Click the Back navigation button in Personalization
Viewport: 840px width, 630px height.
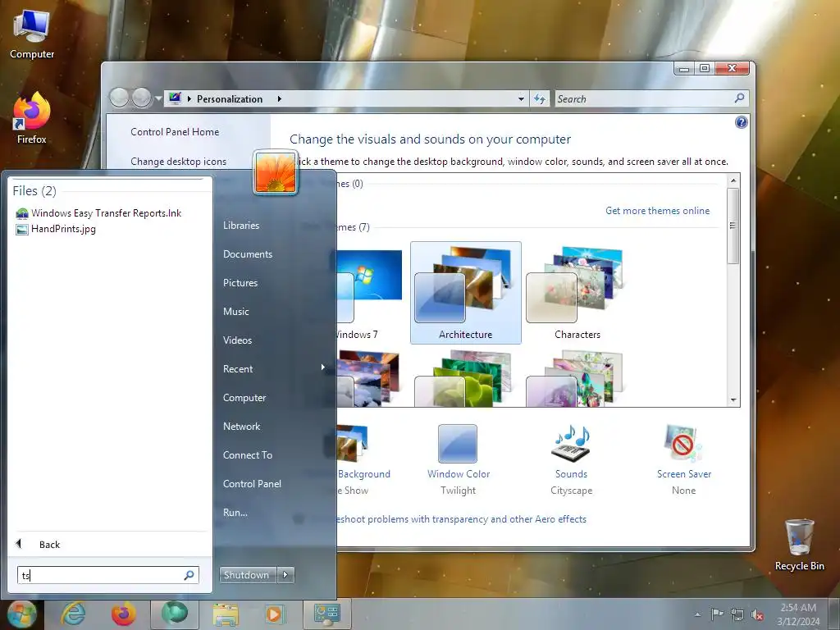tap(119, 98)
